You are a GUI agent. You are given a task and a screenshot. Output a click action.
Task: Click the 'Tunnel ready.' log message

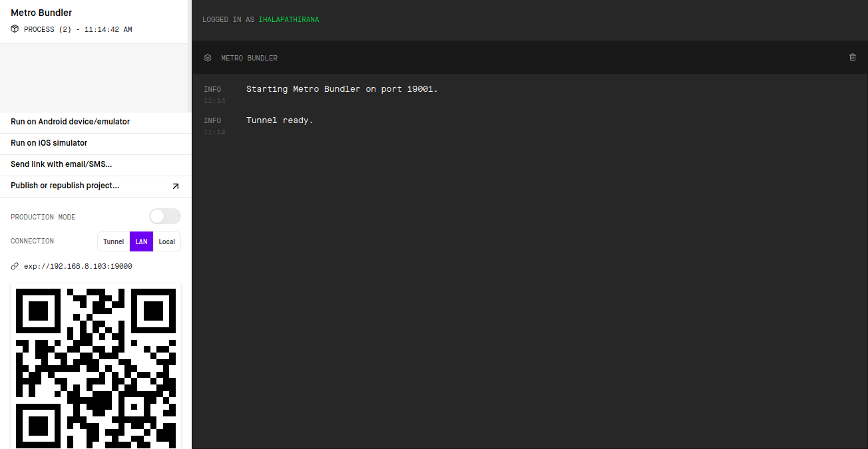coord(280,120)
